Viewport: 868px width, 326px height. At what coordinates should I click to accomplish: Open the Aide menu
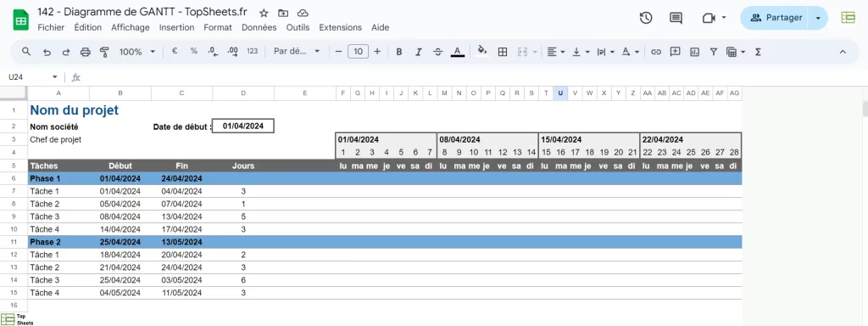pos(381,27)
